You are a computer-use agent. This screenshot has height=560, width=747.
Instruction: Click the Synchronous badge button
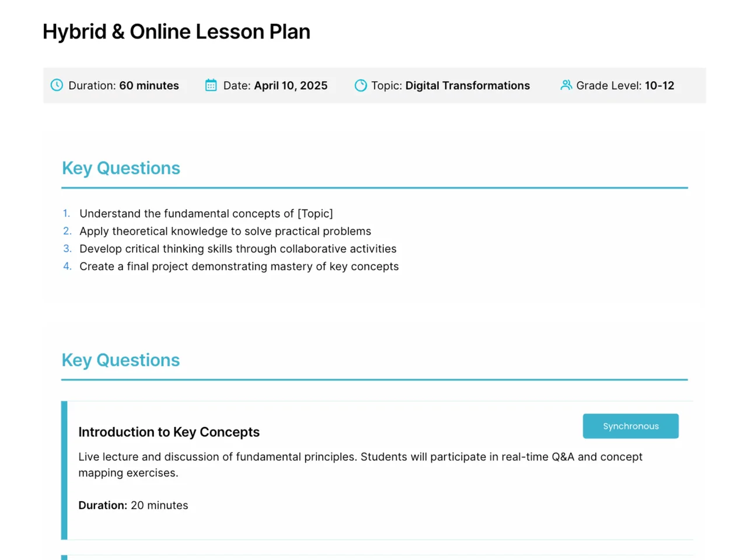[x=630, y=426]
